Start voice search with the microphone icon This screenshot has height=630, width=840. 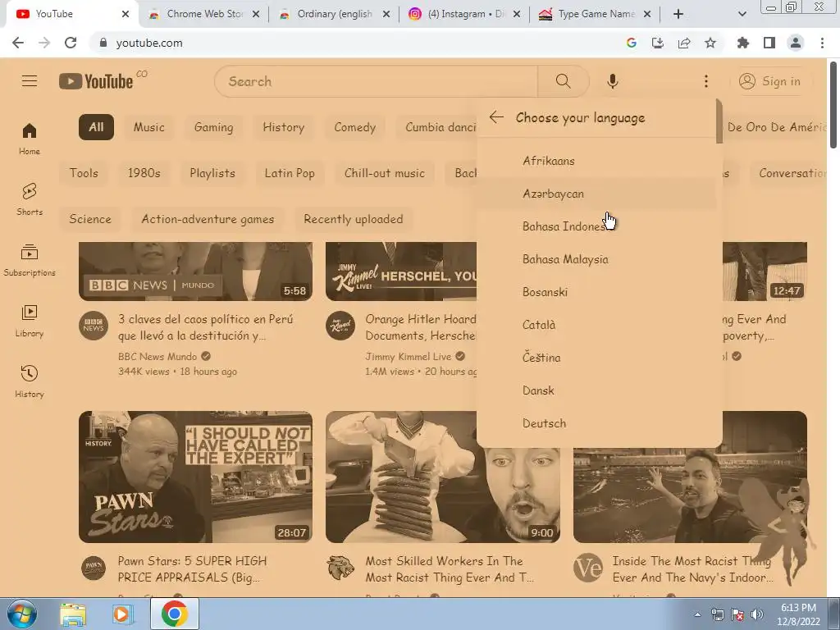[x=612, y=81]
